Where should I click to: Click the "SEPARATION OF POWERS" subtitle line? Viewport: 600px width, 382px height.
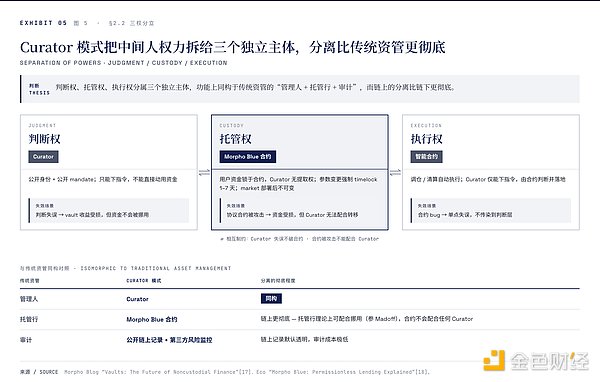(124, 63)
